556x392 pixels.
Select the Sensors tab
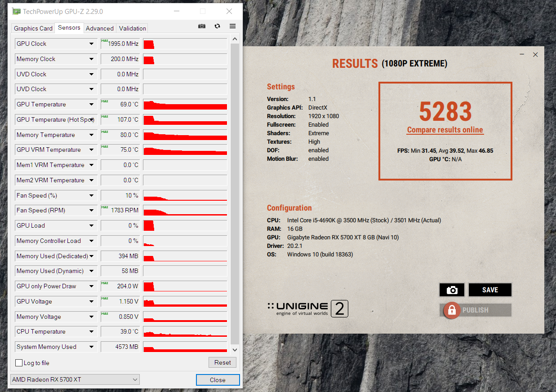(69, 28)
